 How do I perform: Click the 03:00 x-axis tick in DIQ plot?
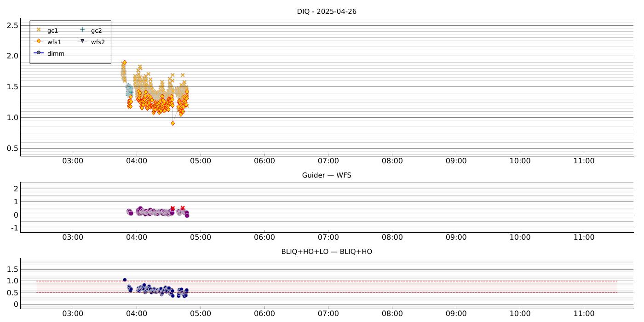coord(73,161)
